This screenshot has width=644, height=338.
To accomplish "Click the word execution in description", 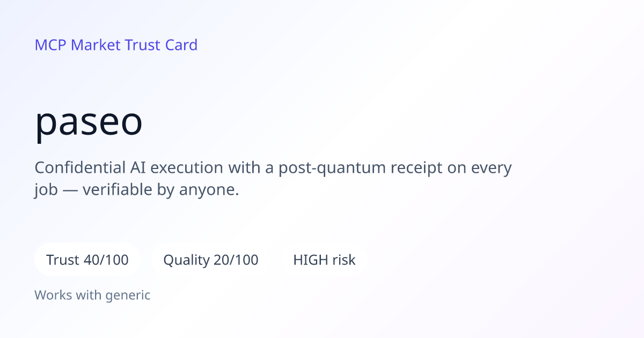I will pyautogui.click(x=187, y=167).
